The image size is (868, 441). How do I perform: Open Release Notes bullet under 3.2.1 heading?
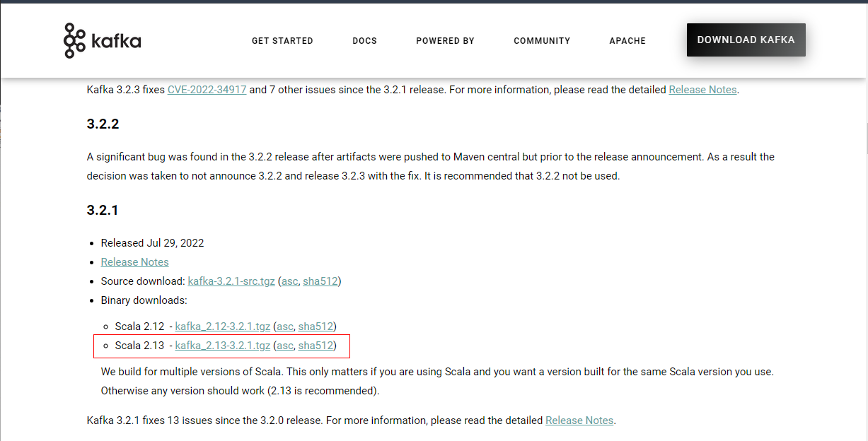(134, 262)
